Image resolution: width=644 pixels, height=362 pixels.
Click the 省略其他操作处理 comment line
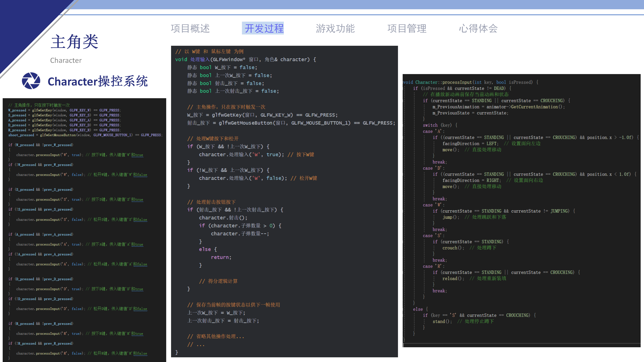click(216, 337)
